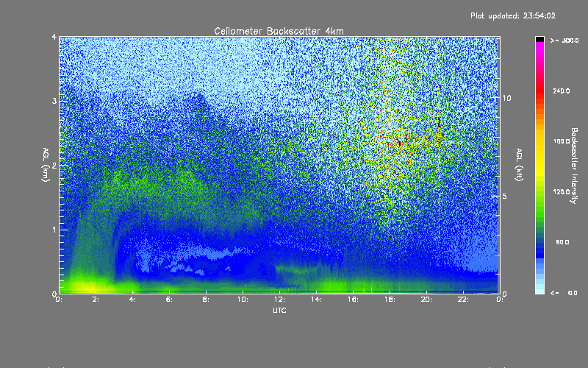Click the "240.0" colorbar label
The height and width of the screenshot is (368, 588).
pos(562,91)
